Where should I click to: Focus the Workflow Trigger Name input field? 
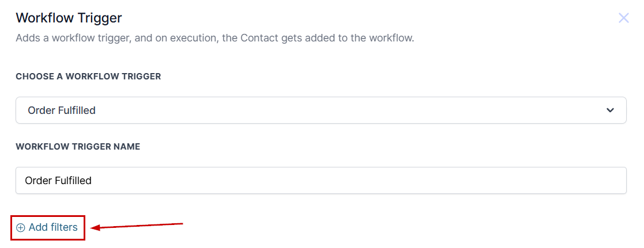click(321, 181)
